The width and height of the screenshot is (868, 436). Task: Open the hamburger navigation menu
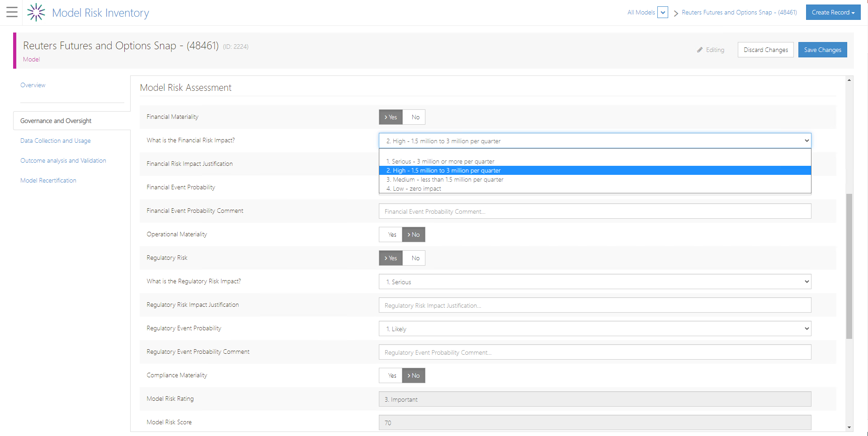click(x=12, y=12)
